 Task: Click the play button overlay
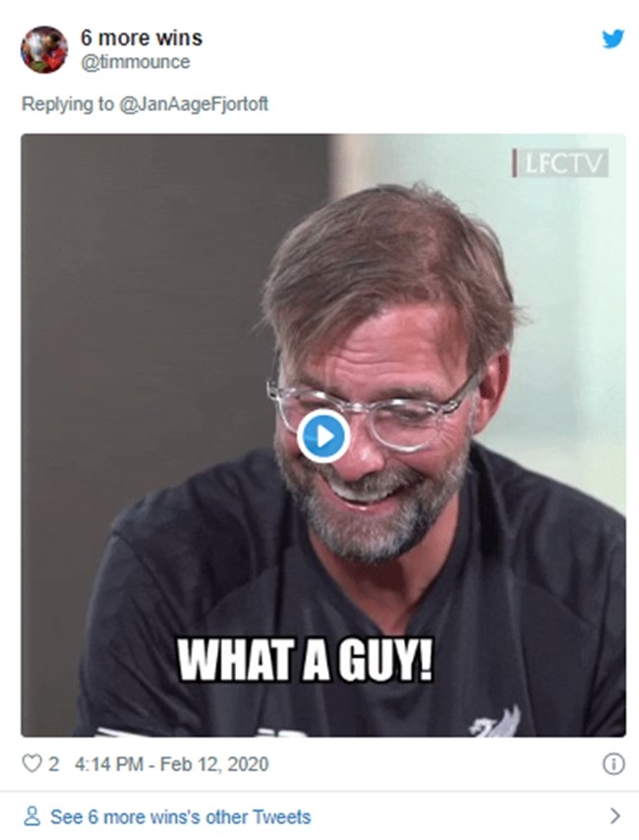coord(324,434)
